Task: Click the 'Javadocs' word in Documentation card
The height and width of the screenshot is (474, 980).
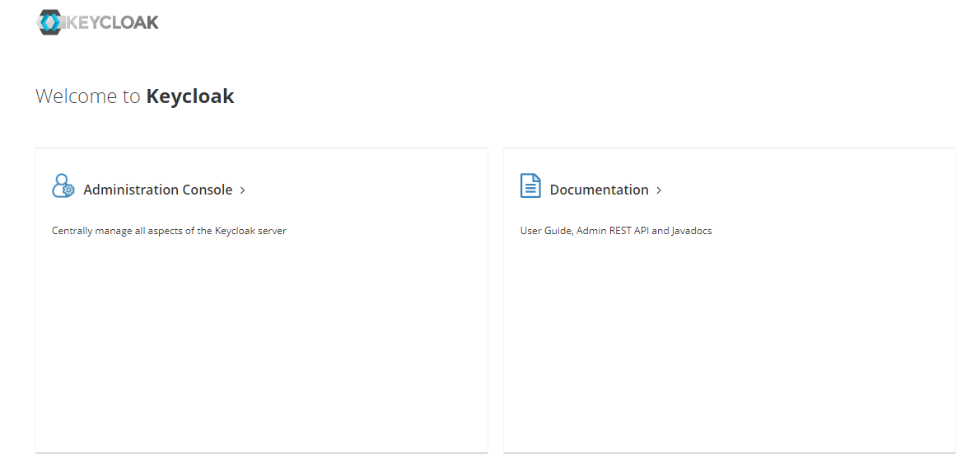Action: pyautogui.click(x=692, y=231)
